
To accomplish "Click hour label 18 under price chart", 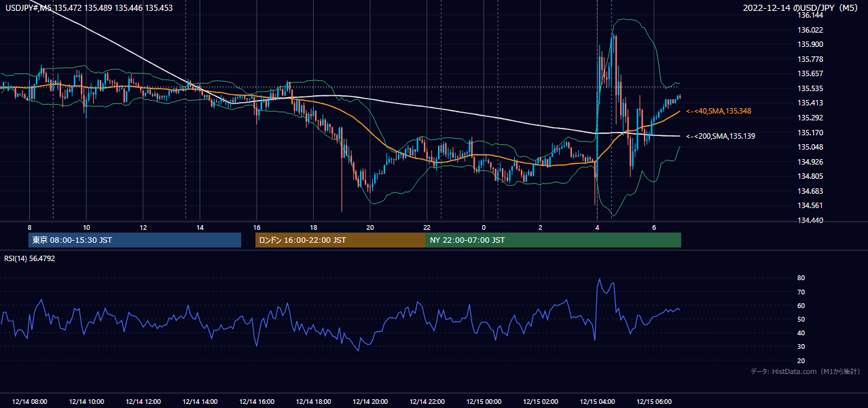I will 313,227.
